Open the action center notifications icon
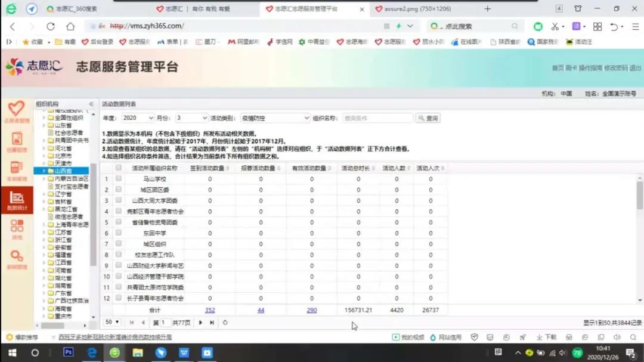Screen dimensions: 644x362 630,352
